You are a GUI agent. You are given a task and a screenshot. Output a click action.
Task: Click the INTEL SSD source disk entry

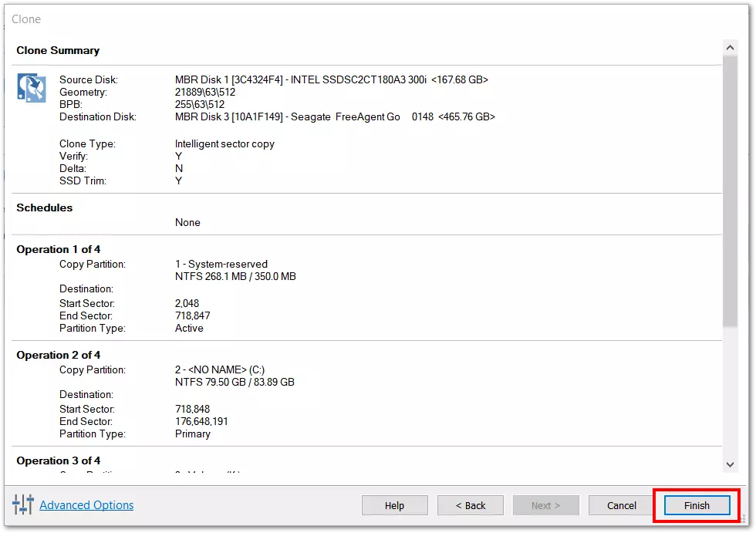tap(331, 79)
